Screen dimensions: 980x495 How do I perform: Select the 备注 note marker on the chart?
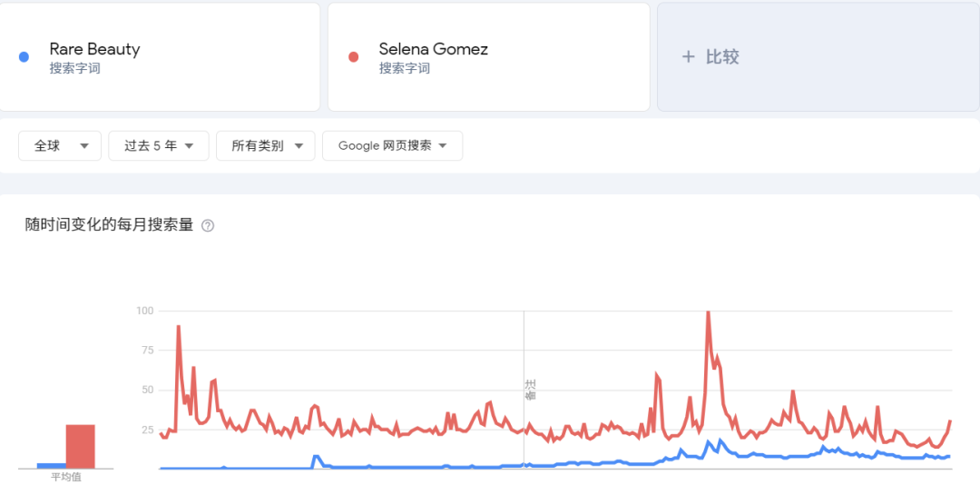tap(530, 390)
